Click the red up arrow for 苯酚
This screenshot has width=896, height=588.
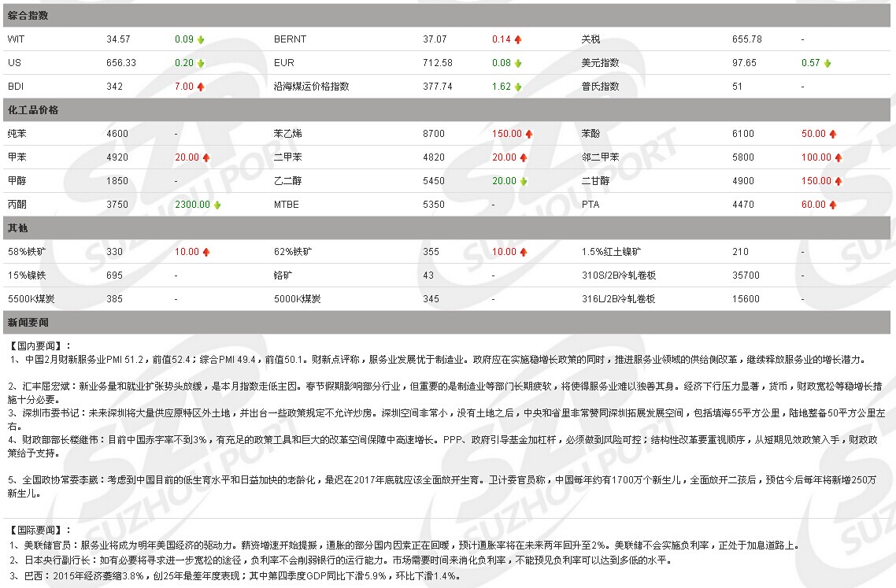tap(832, 135)
